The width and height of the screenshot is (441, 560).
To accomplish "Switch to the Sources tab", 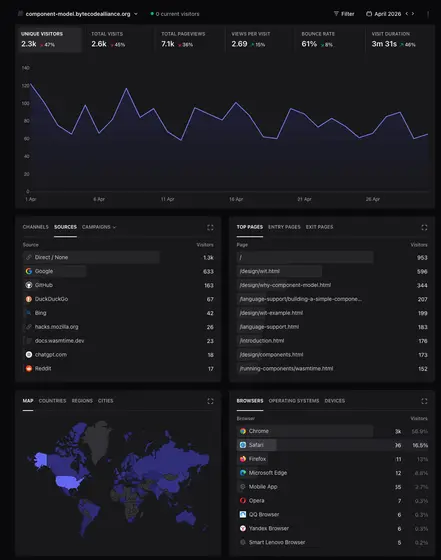I will pyautogui.click(x=65, y=227).
